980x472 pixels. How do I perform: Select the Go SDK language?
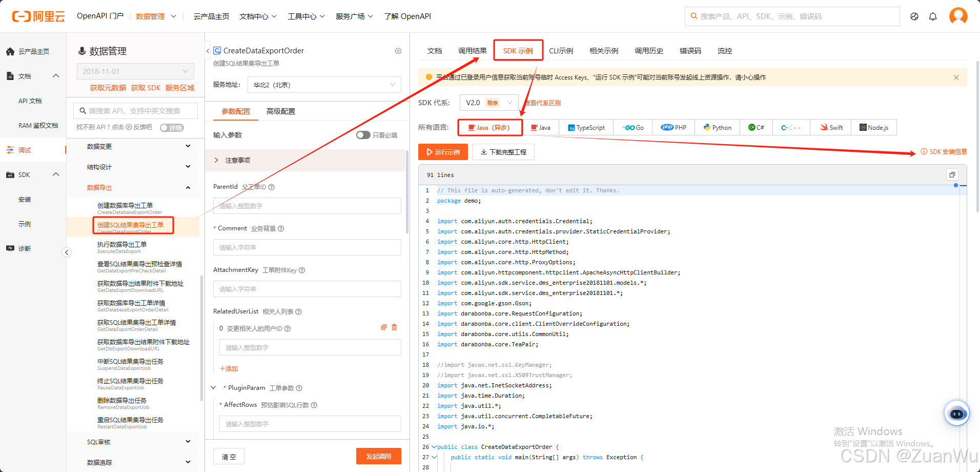(632, 127)
